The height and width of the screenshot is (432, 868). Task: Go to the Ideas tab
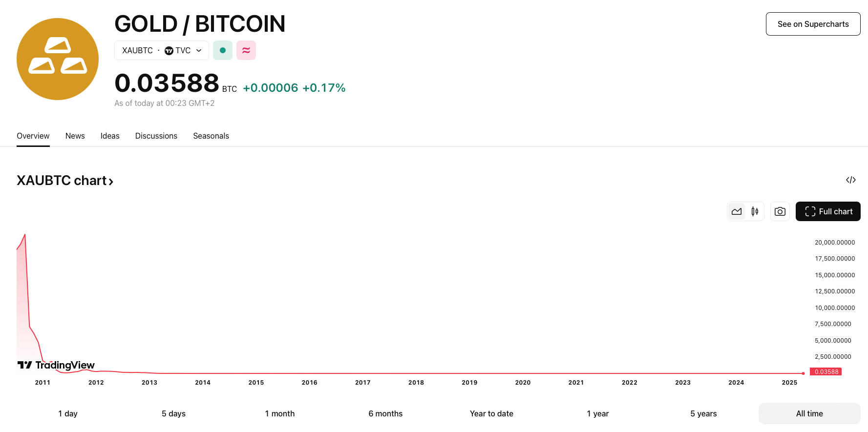[x=110, y=136]
